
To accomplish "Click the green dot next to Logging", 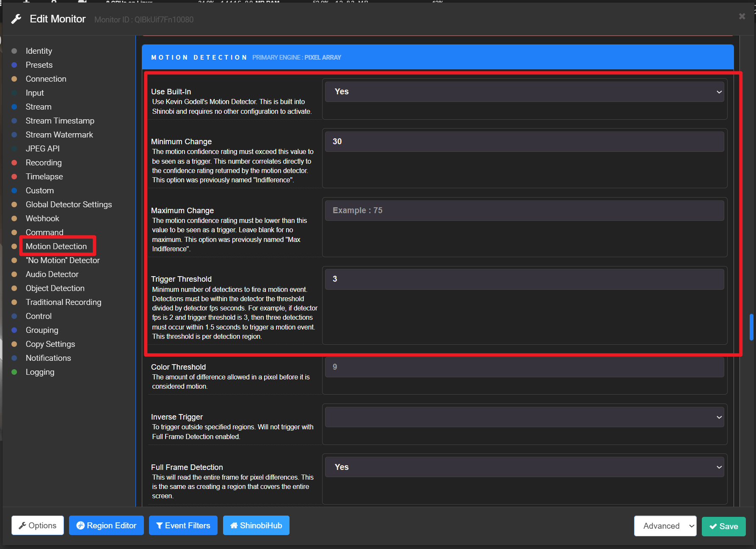I will (x=14, y=372).
